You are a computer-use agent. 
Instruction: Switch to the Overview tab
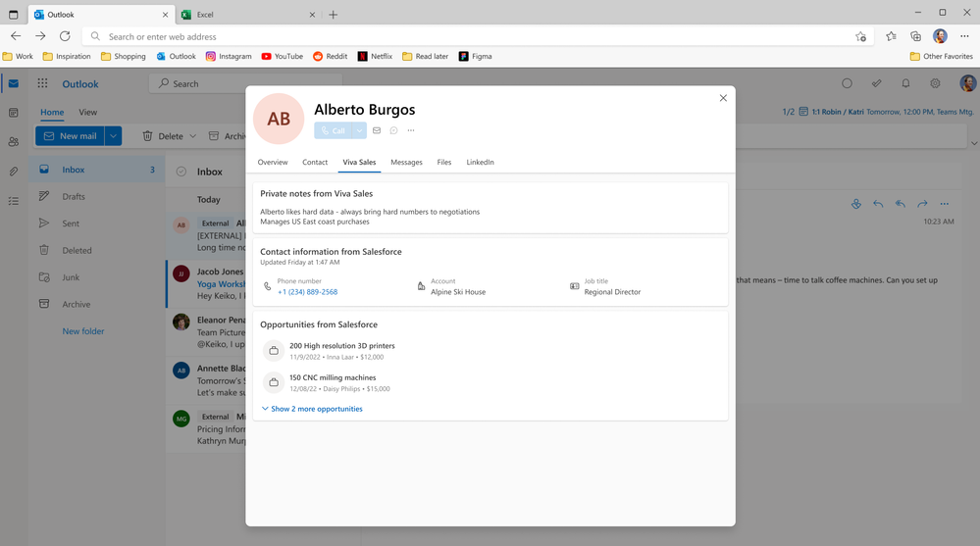pos(273,163)
